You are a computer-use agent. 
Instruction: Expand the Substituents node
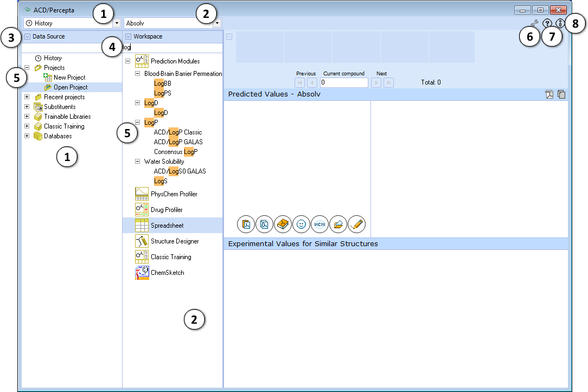click(27, 107)
